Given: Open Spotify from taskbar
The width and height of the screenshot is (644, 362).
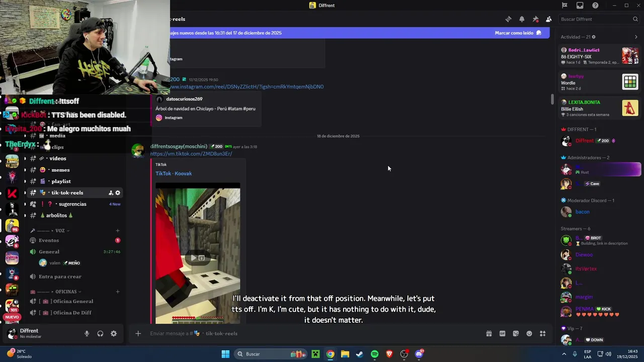Looking at the screenshot, I should click(374, 354).
